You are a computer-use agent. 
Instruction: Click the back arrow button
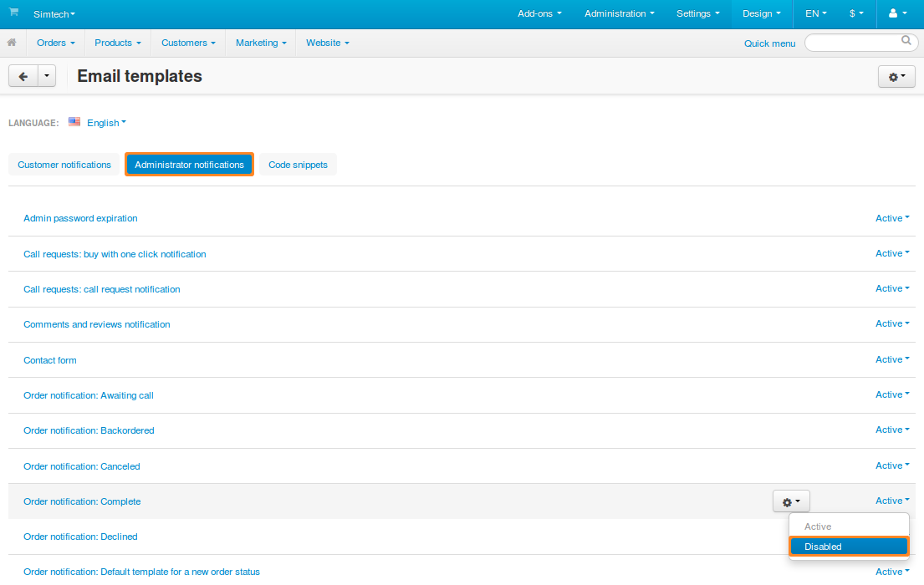coord(23,76)
